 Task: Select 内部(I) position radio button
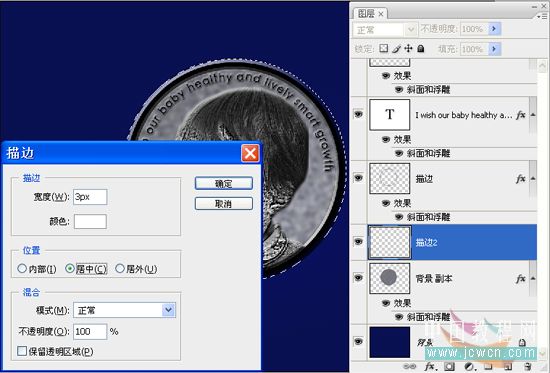click(22, 269)
